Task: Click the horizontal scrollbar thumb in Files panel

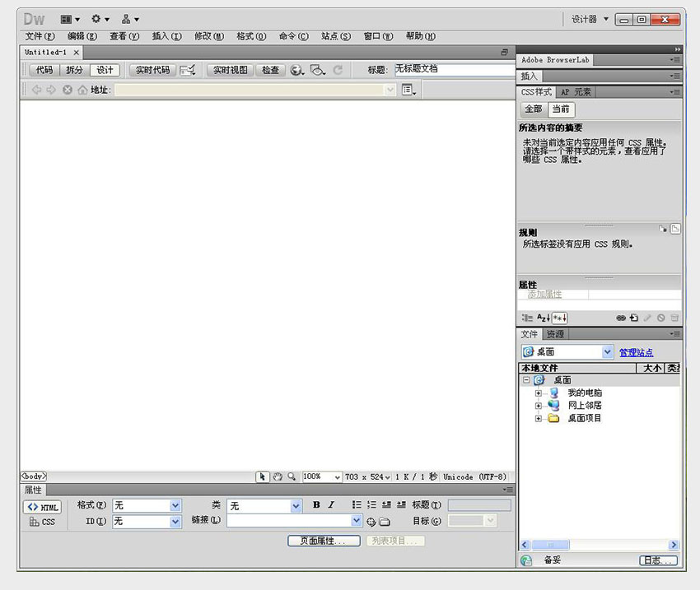Action: [550, 545]
